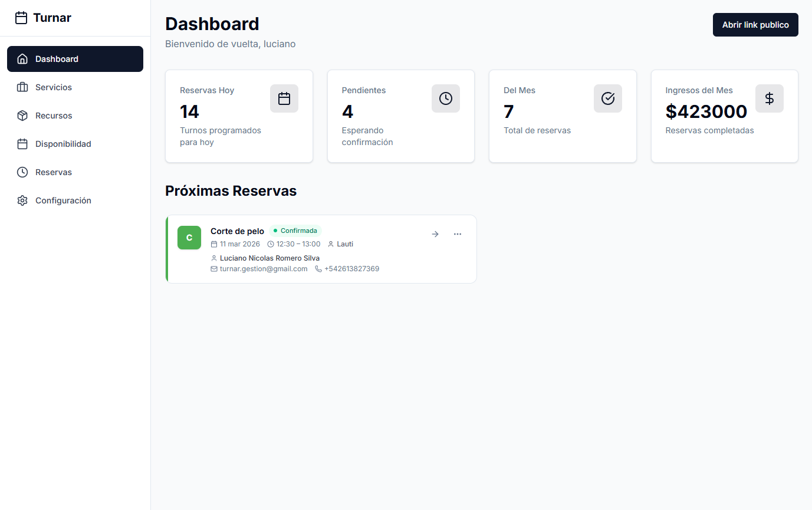Click the phone number +542613827369
This screenshot has width=812, height=510.
tap(351, 269)
